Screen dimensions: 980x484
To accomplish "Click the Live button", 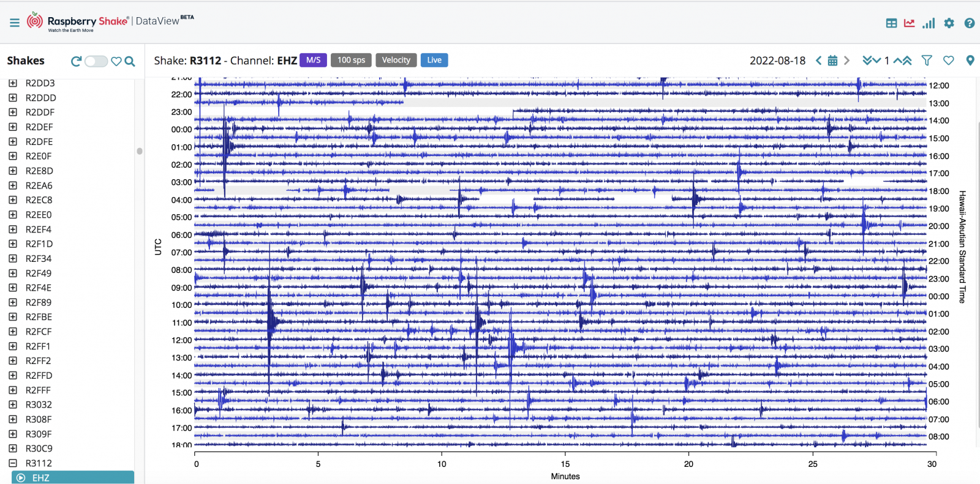I will [x=434, y=60].
